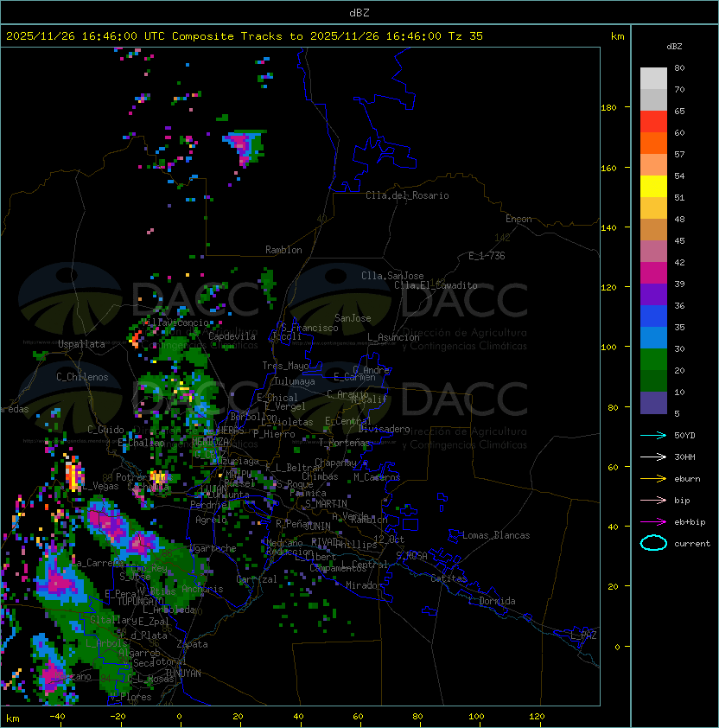Click the '140' tick on the vertical axis

pyautogui.click(x=608, y=228)
